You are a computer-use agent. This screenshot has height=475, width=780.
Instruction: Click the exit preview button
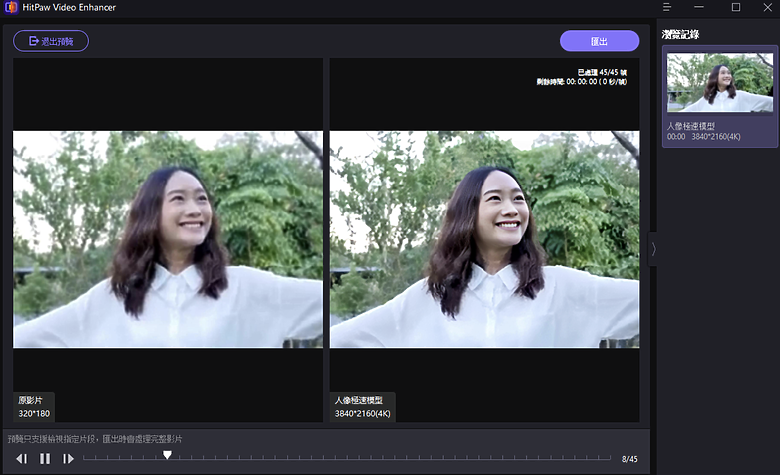(51, 41)
